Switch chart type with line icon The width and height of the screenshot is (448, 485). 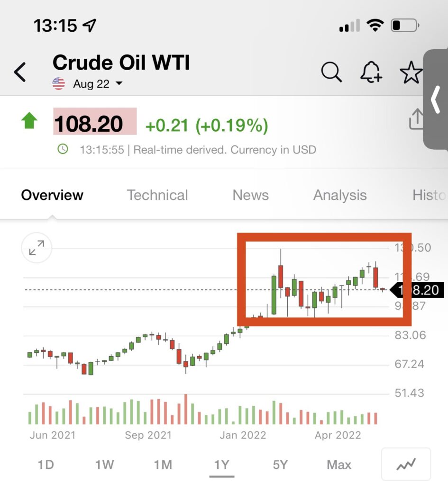point(406,464)
